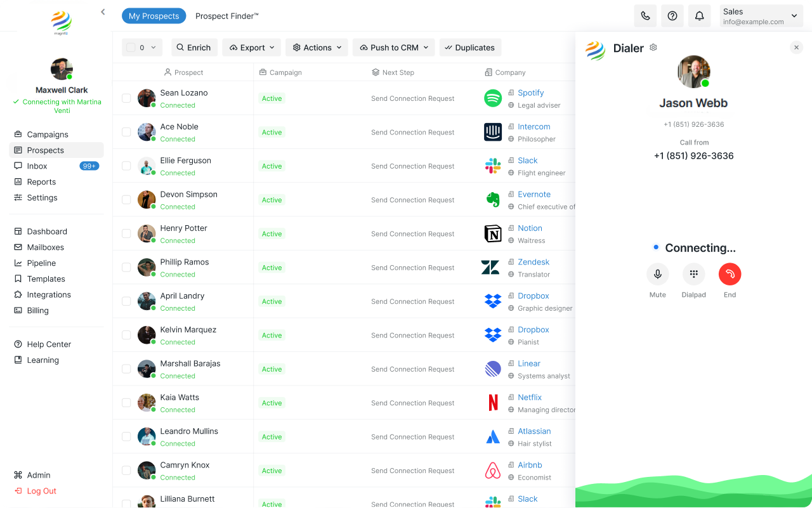Expand the Push to CRM dropdown

point(393,48)
